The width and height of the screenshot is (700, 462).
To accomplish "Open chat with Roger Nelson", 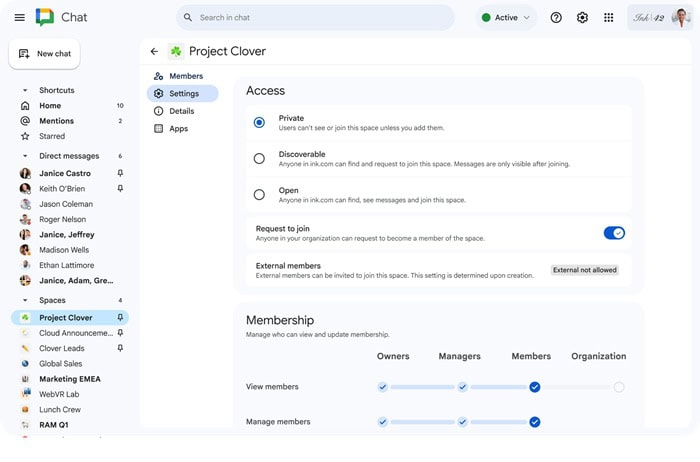I will (70, 219).
